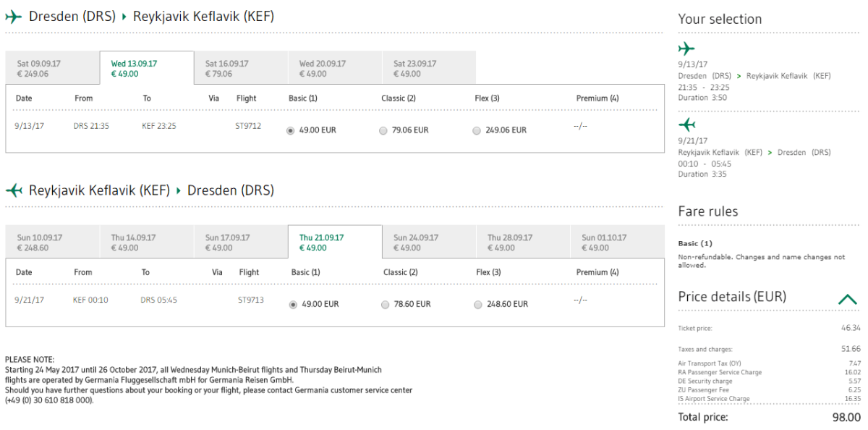The image size is (868, 430).
Task: Switch return date to Sun 10.09.17
Action: click(x=52, y=243)
